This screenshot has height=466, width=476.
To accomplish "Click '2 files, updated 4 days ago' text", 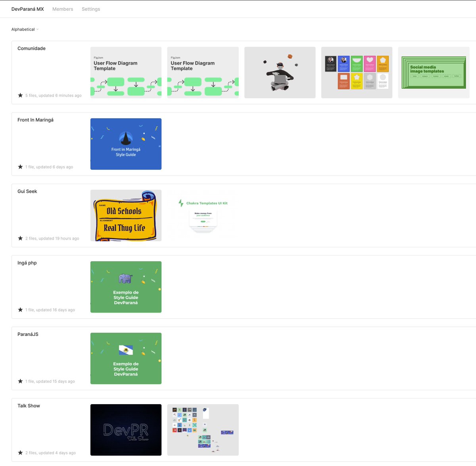I will [50, 453].
